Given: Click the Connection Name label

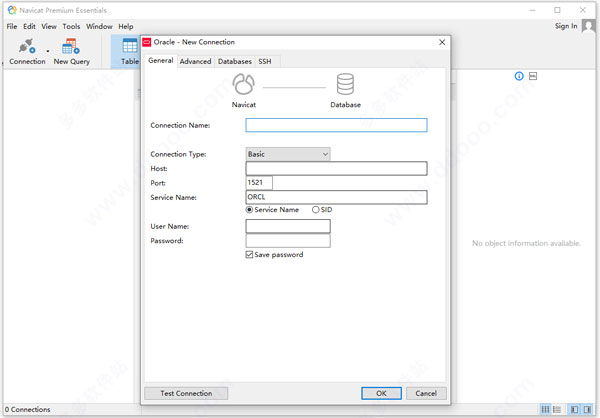Looking at the screenshot, I should pos(180,126).
